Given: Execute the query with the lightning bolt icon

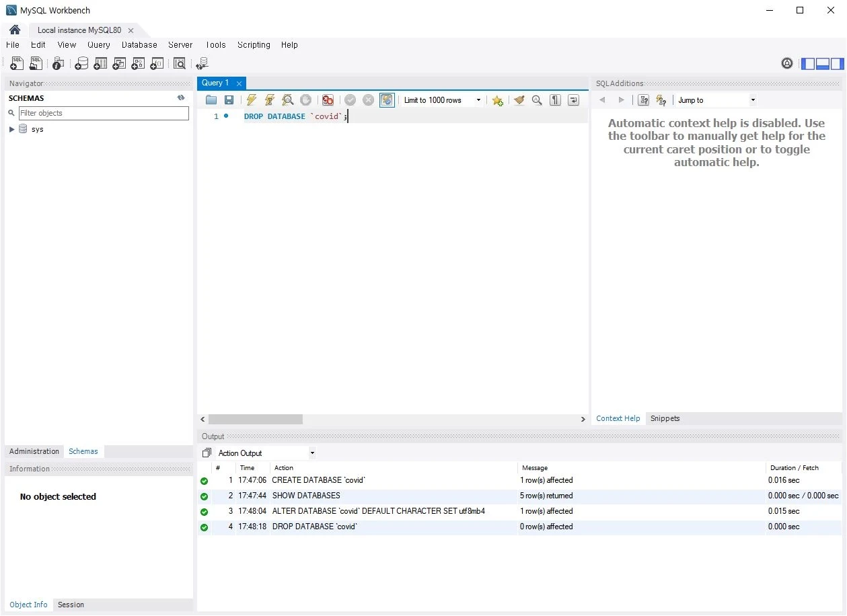Looking at the screenshot, I should pos(252,100).
